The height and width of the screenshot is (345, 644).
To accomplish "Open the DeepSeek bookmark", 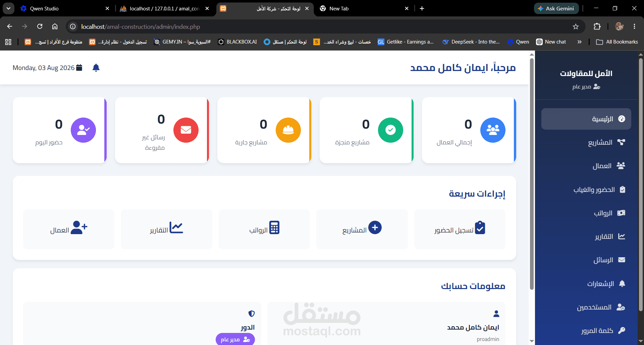I will 471,42.
